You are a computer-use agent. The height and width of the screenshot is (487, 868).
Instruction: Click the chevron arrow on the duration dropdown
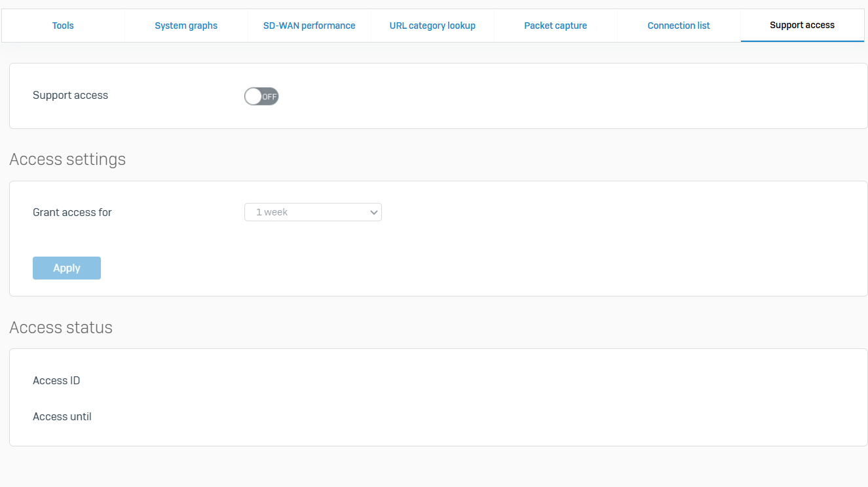tap(373, 212)
